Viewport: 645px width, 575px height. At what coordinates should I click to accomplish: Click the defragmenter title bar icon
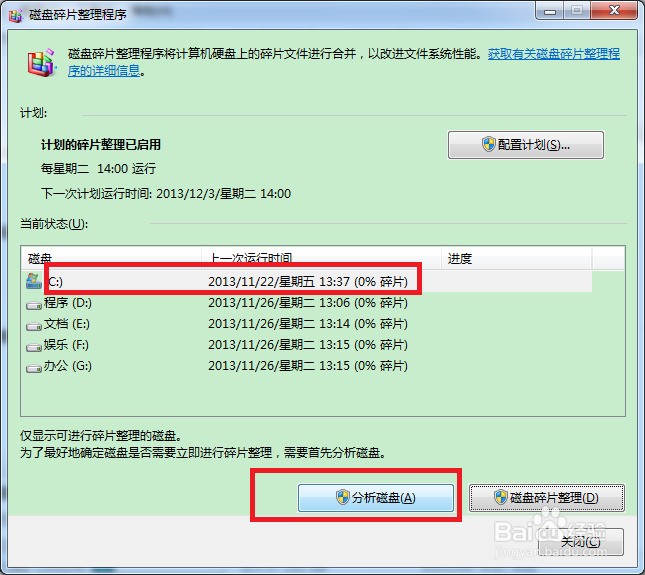pos(15,15)
